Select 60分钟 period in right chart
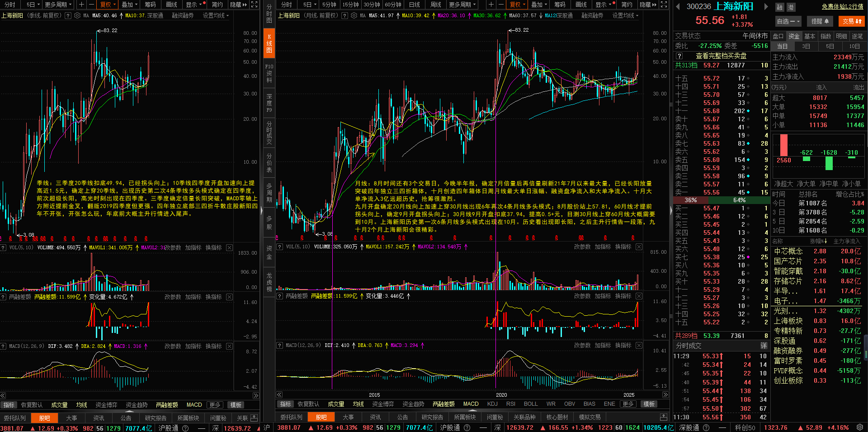Screen dimensions: 868x432 pyautogui.click(x=393, y=5)
